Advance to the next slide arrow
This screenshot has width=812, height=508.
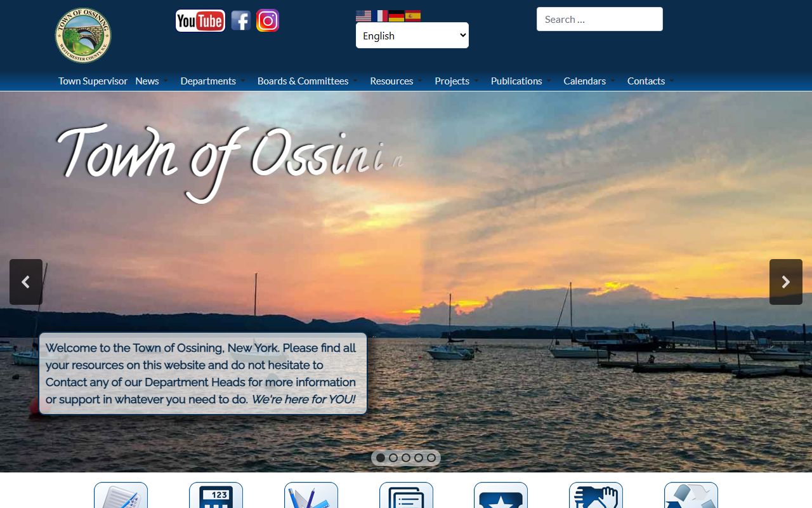[x=786, y=282]
